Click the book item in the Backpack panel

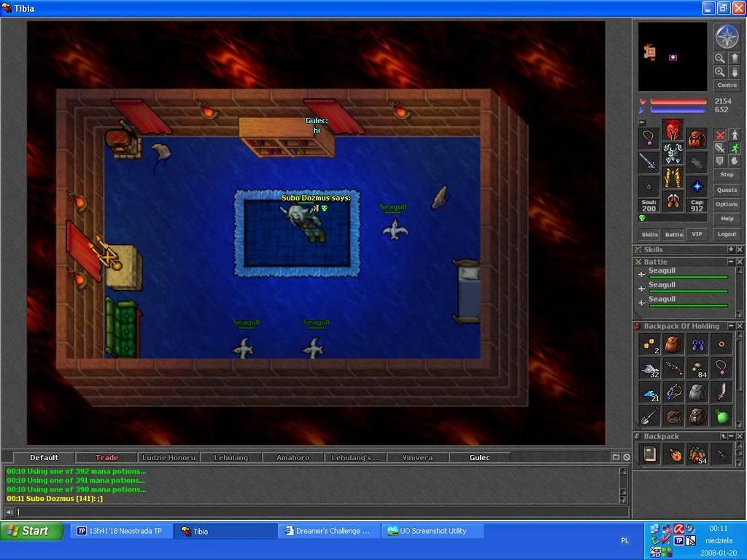click(x=649, y=454)
